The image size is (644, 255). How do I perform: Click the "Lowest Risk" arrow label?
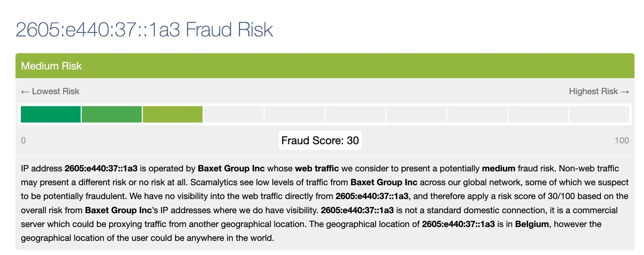coord(50,92)
